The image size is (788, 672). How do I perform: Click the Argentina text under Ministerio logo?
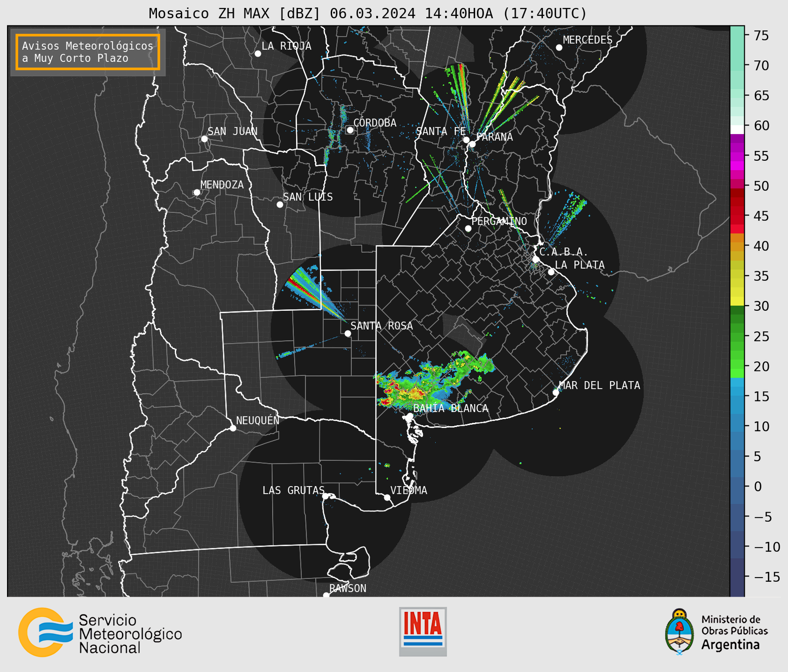731,645
